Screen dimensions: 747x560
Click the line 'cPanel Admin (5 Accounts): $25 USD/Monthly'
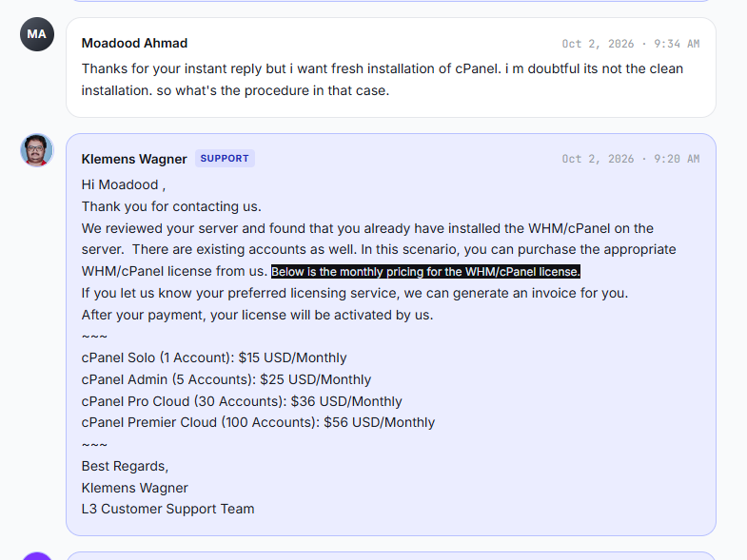[x=226, y=379]
